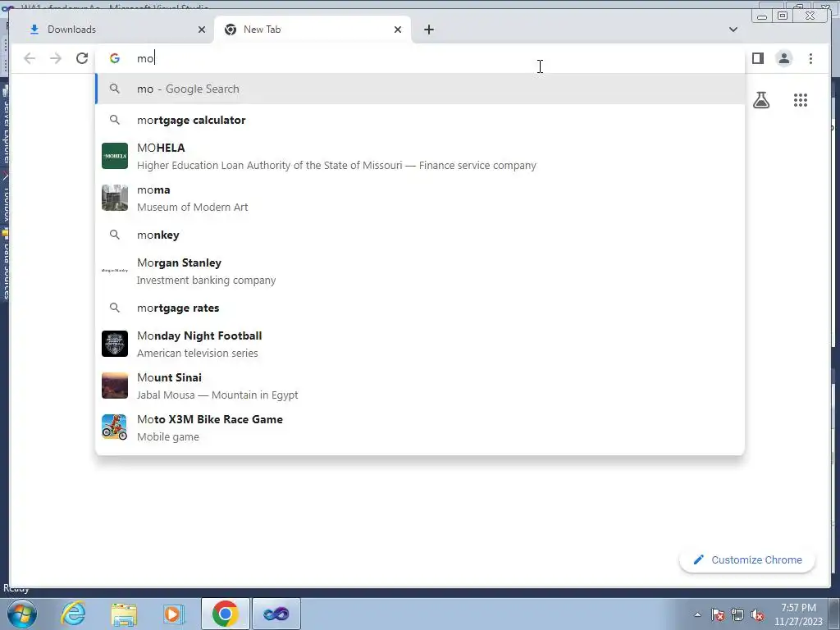The image size is (840, 630).
Task: Select 'mortgage calculator' suggestion
Action: [x=420, y=120]
